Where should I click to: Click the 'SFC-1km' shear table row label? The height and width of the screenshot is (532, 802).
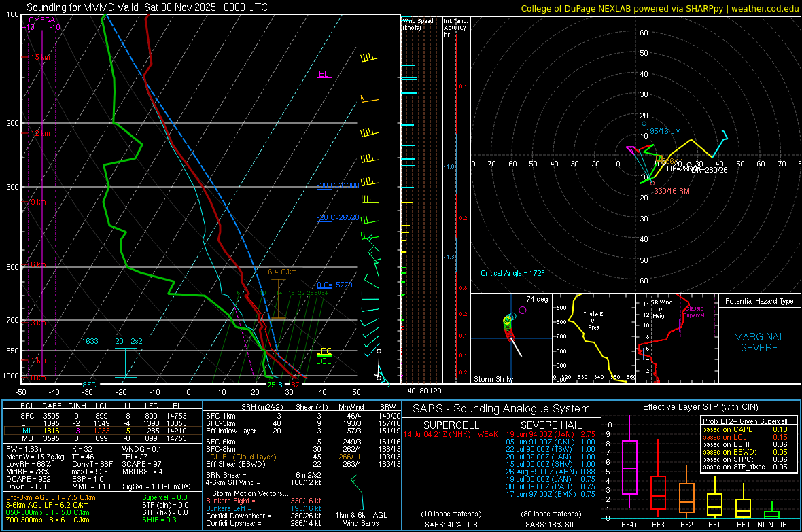tap(220, 416)
